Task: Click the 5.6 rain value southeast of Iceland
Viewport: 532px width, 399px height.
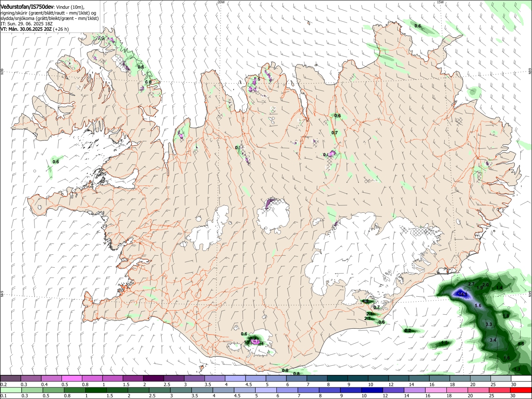Action: 478,305
